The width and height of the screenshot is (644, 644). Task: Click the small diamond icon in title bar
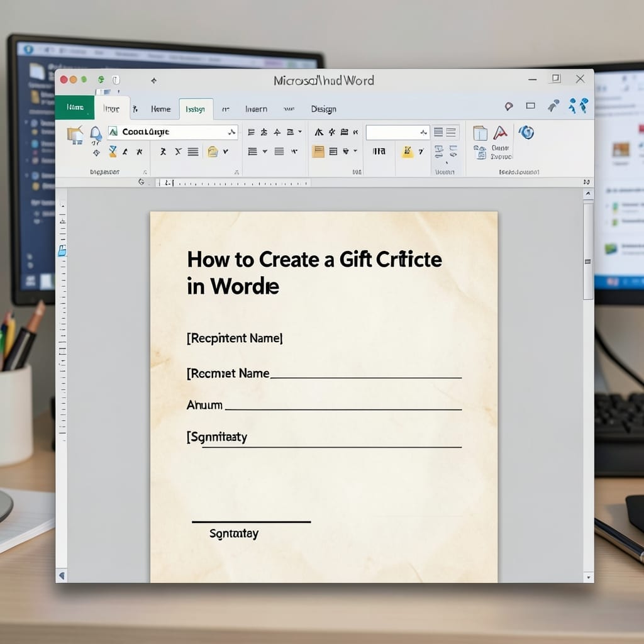[x=153, y=80]
